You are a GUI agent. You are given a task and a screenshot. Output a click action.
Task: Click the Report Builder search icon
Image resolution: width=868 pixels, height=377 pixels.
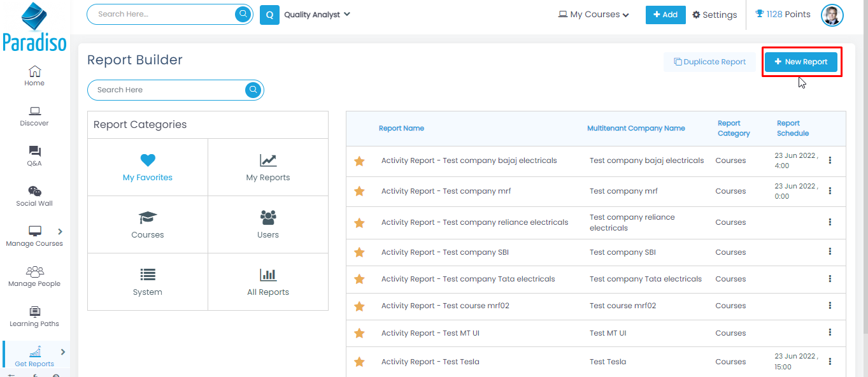click(x=253, y=90)
